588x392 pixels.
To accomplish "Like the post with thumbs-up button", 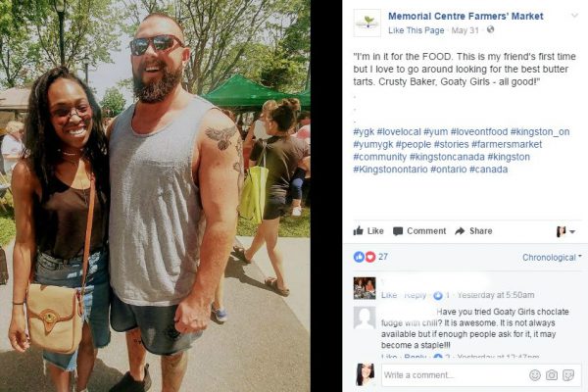I will [368, 230].
